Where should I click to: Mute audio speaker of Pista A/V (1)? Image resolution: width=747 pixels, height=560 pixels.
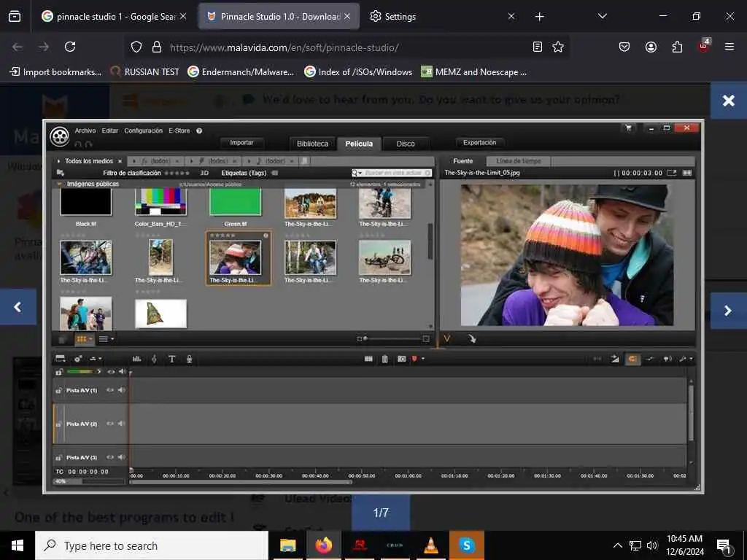tap(122, 390)
